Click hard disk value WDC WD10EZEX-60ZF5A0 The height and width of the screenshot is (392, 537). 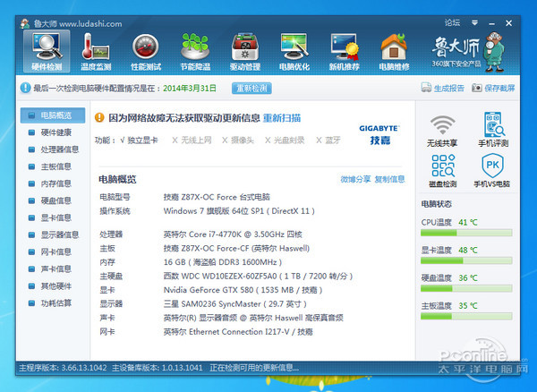tap(259, 276)
